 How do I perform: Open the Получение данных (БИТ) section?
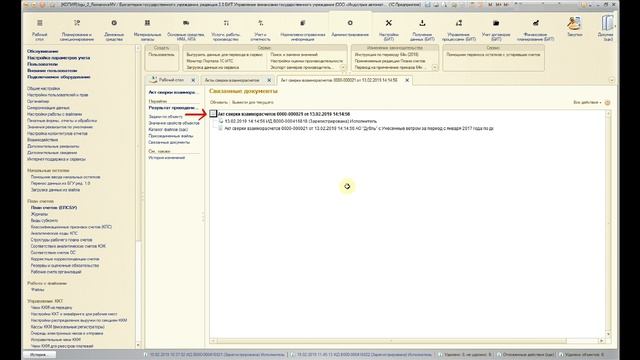[422, 29]
